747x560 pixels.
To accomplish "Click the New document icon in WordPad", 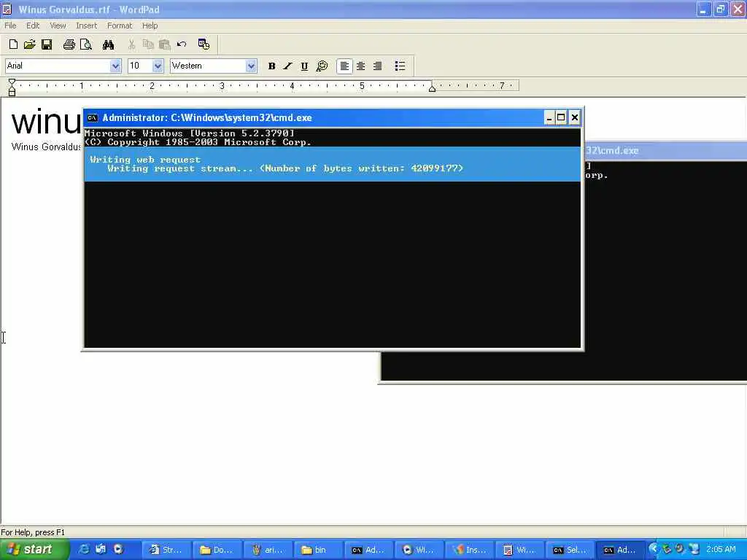I will point(13,44).
